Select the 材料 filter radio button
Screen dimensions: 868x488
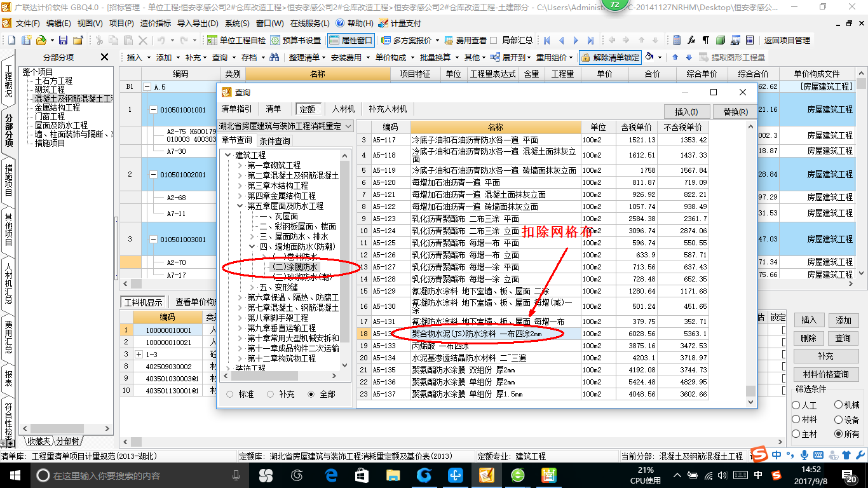click(797, 419)
